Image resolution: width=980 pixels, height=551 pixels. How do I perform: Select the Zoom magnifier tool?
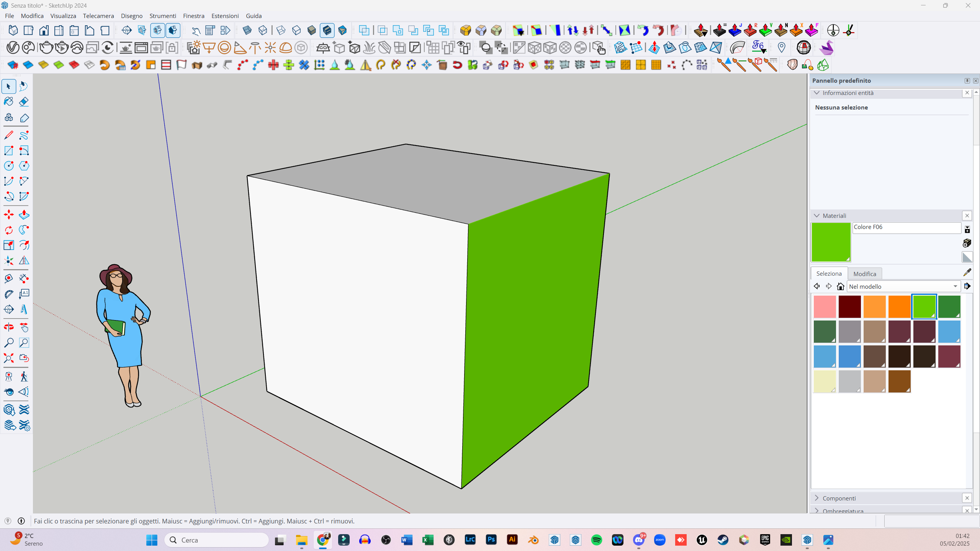[x=8, y=343]
